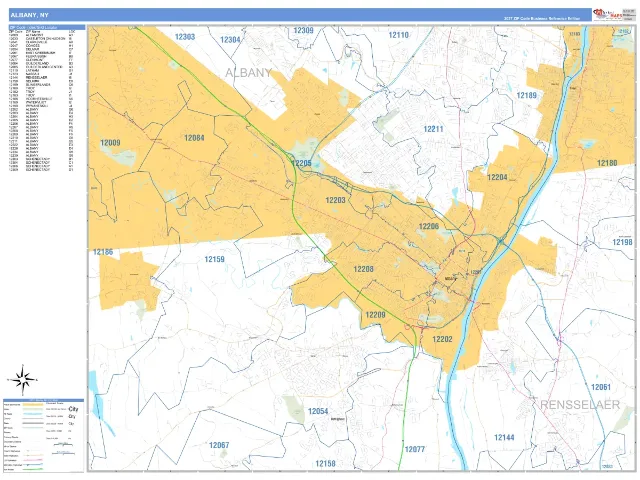Click ZIP code label 12203
Image resolution: width=640 pixels, height=480 pixels.
pyautogui.click(x=335, y=200)
